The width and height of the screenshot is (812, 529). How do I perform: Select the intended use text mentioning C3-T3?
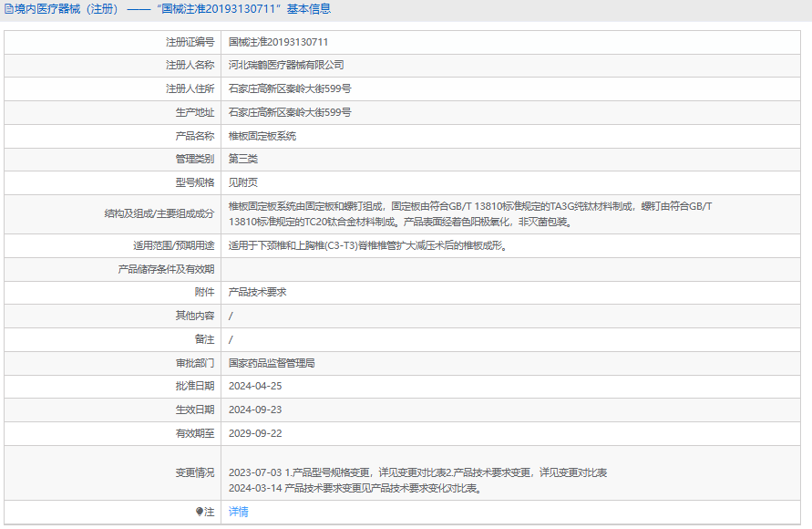[x=369, y=245]
